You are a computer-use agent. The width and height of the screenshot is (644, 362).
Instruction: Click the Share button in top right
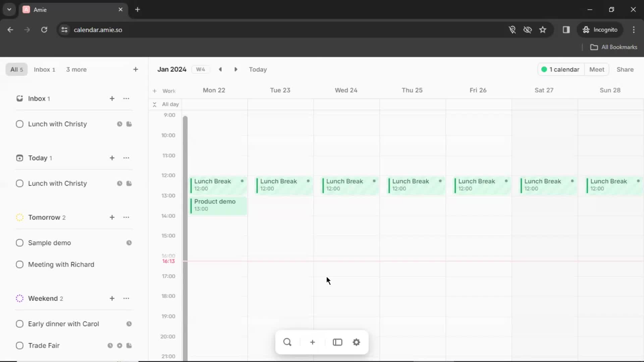click(x=625, y=69)
